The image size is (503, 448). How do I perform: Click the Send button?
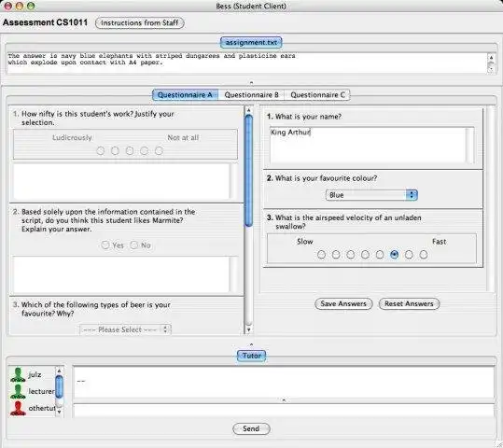click(251, 428)
